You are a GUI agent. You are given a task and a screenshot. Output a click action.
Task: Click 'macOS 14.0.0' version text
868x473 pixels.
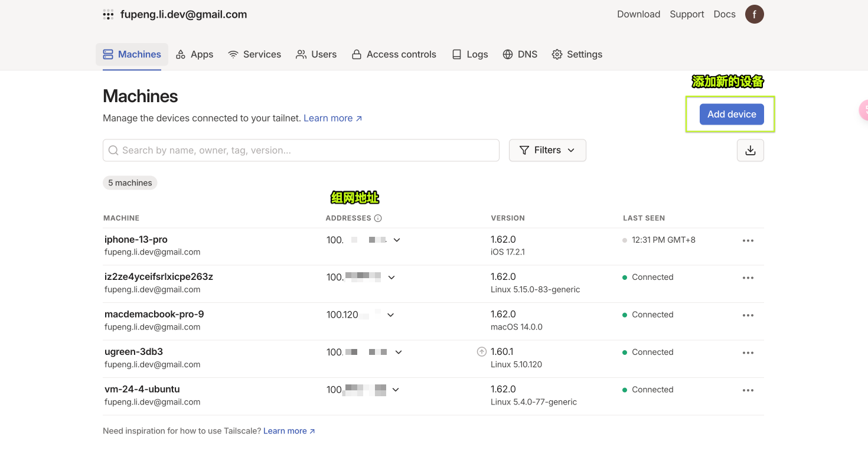(x=517, y=327)
